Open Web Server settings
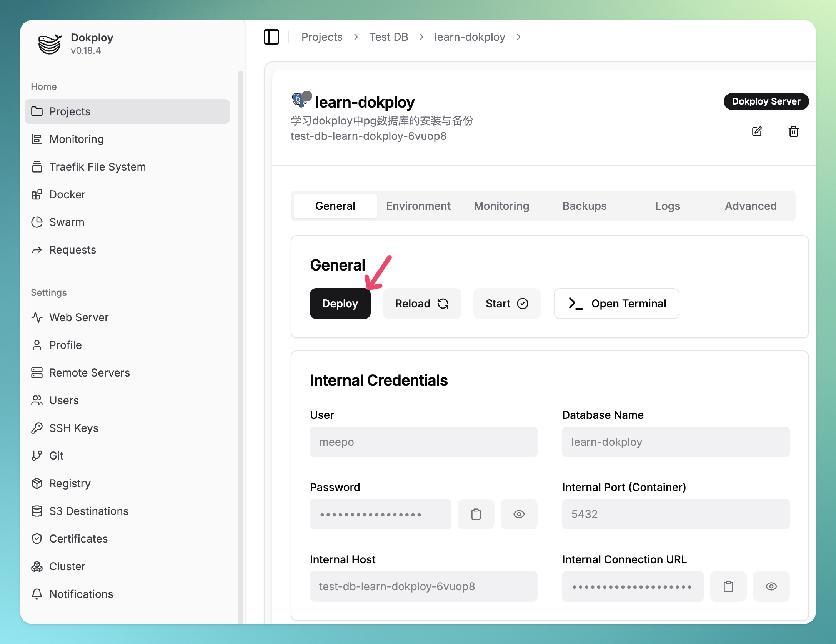This screenshot has width=836, height=644. (x=127, y=317)
